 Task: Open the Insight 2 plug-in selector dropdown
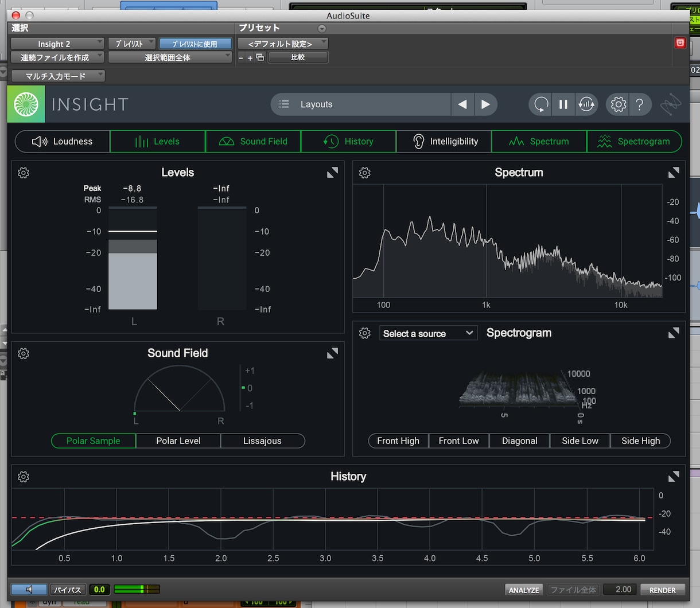pyautogui.click(x=57, y=44)
